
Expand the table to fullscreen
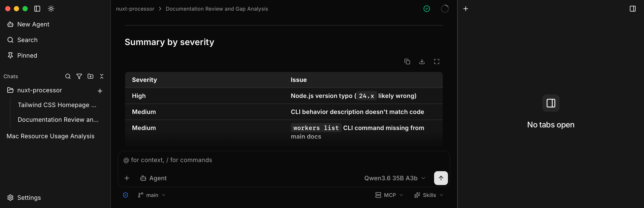click(436, 62)
